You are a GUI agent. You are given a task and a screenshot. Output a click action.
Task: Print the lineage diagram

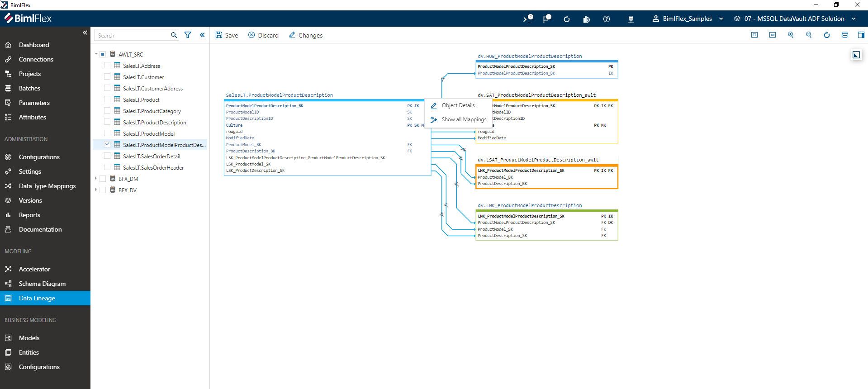845,35
